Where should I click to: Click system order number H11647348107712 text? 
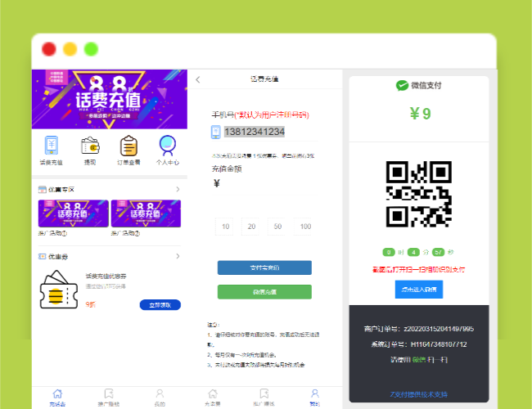pyautogui.click(x=419, y=344)
